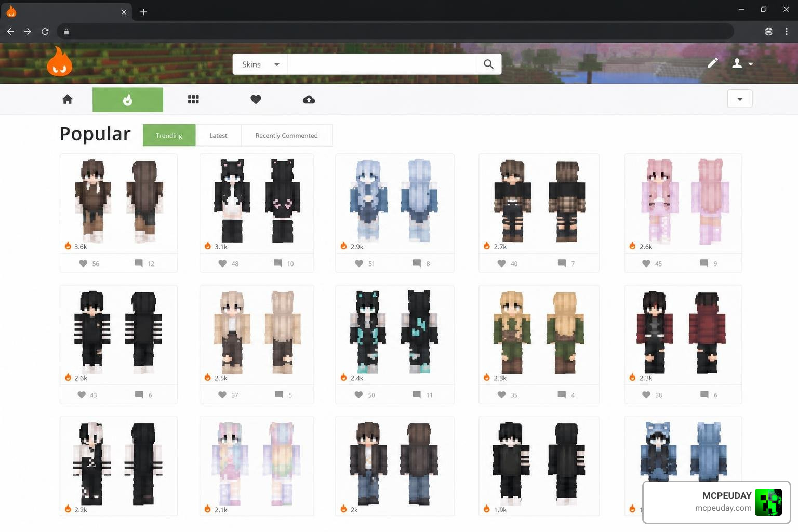The width and height of the screenshot is (798, 532).
Task: Open the dropdown at right of navigation bar
Action: (740, 99)
